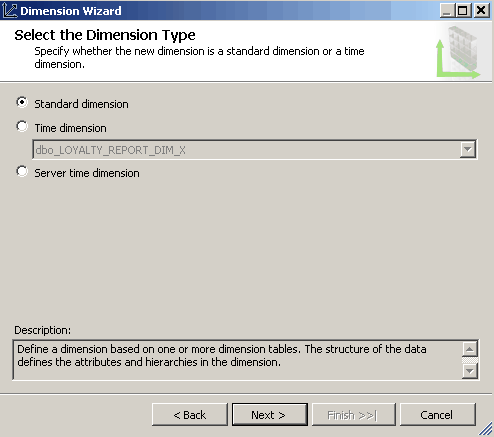Screen dimensions: 494x437
Task: Click the description scroll down arrow
Action: (x=470, y=371)
